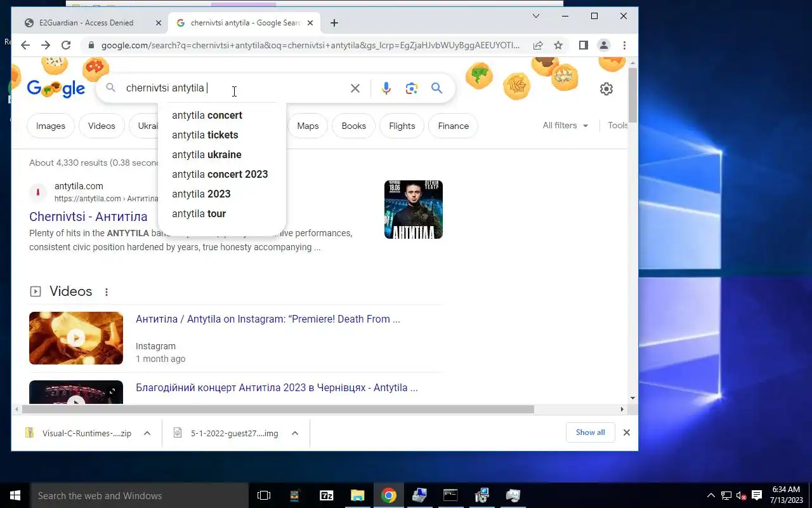Open Chrome's three-dot menu
The width and height of the screenshot is (812, 508).
click(624, 45)
